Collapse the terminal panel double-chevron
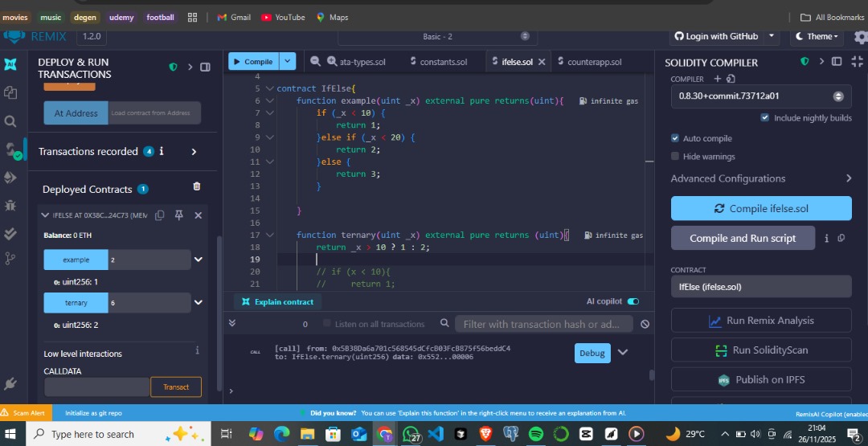The image size is (868, 446). coord(232,322)
